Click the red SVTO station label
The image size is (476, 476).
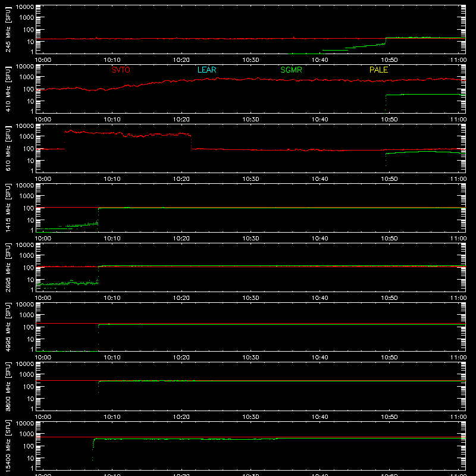tap(121, 70)
